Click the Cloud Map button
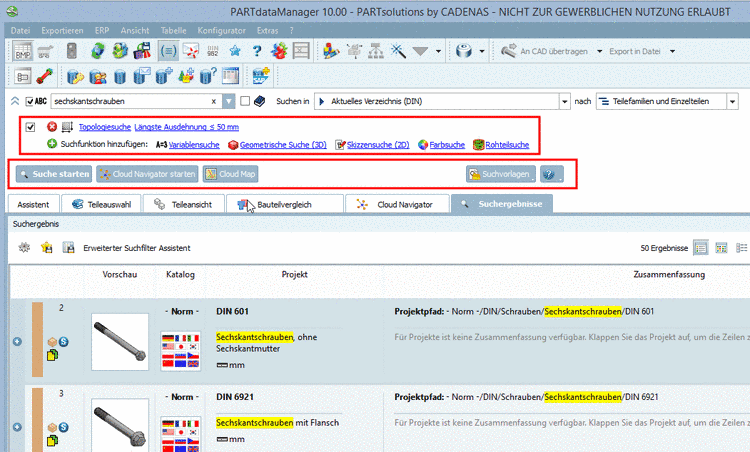This screenshot has height=452, width=750. click(231, 174)
